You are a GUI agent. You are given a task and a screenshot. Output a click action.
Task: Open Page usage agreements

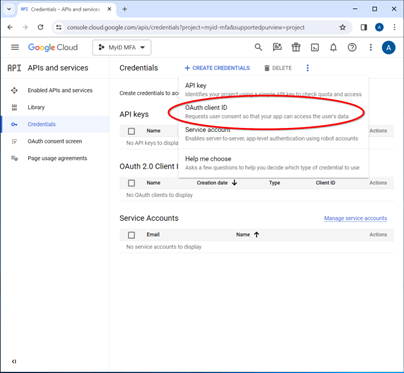pyautogui.click(x=57, y=158)
